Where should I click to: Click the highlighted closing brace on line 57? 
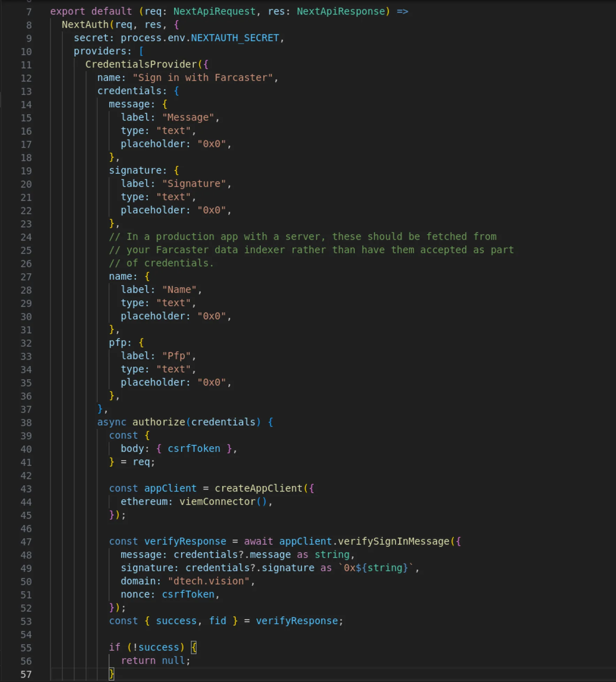point(112,674)
